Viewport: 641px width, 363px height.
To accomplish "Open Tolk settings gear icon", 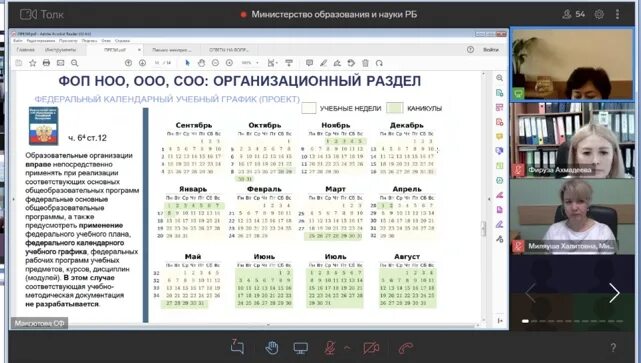I will 599,14.
